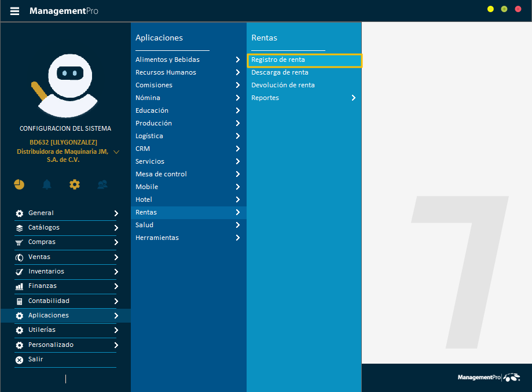Open the notifications bell icon
Viewport: 532px width, 392px height.
[x=47, y=184]
